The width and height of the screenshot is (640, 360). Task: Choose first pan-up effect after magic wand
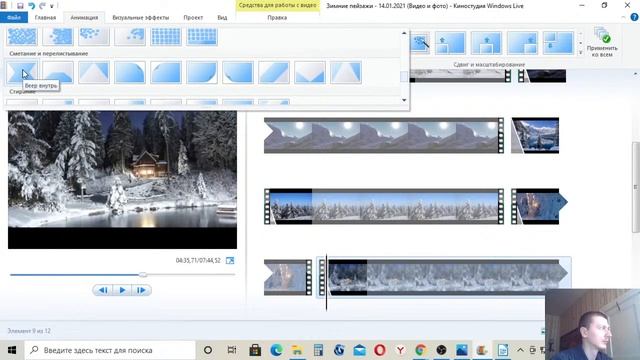tap(450, 42)
